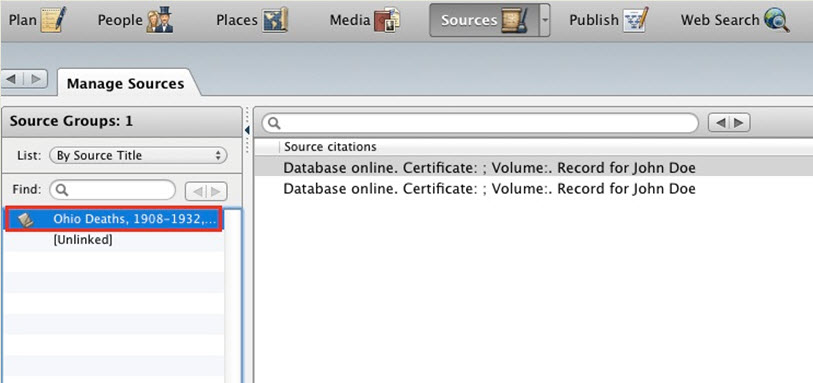Select the second John Doe citation row
The height and width of the screenshot is (383, 813).
[x=534, y=189]
